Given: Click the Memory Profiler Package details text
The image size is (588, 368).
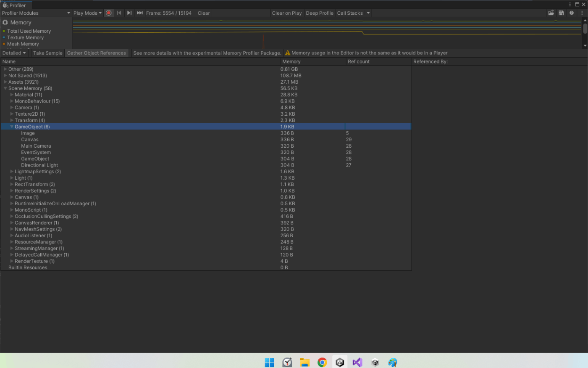Looking at the screenshot, I should tap(207, 53).
